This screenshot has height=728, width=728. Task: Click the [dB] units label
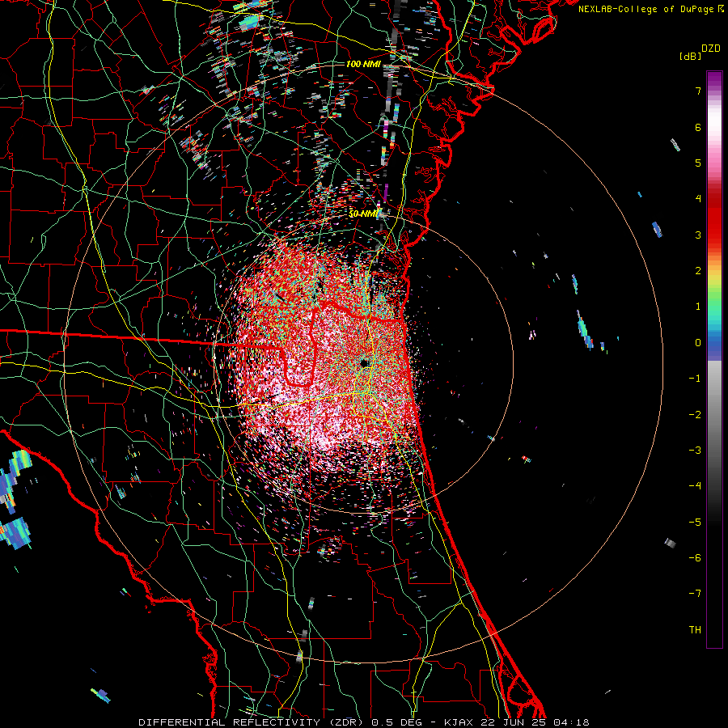pyautogui.click(x=690, y=57)
